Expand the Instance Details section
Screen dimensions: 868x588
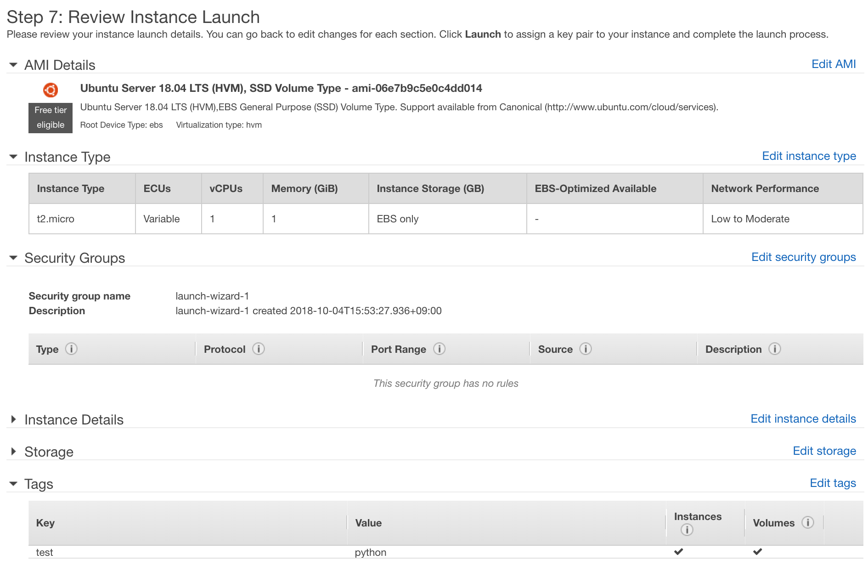pyautogui.click(x=13, y=419)
